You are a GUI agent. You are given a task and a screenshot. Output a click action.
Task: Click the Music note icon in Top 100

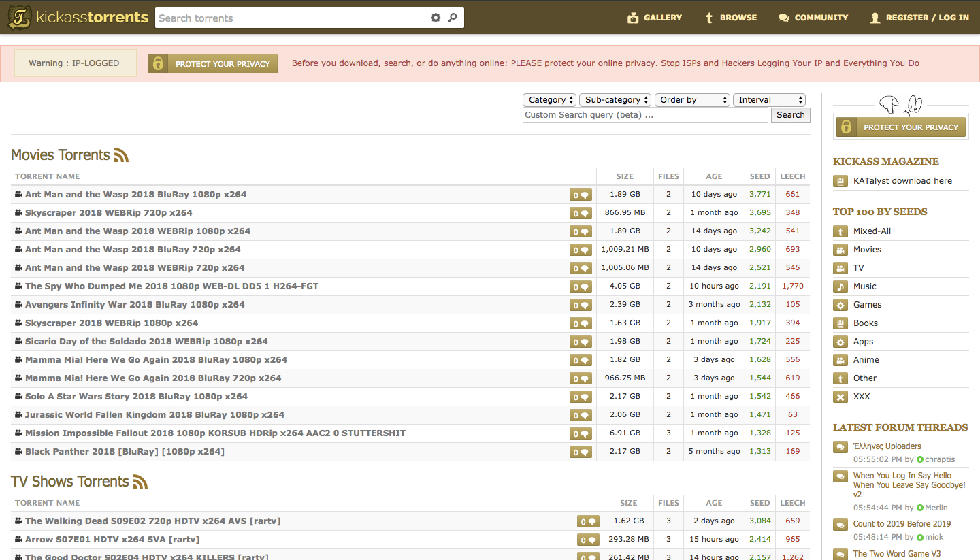(840, 286)
